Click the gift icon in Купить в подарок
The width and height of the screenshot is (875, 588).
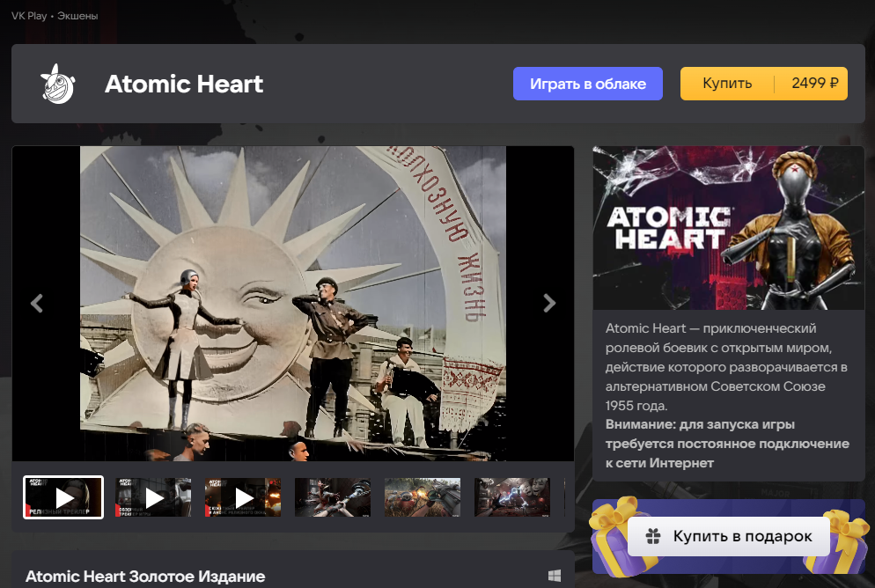(653, 536)
